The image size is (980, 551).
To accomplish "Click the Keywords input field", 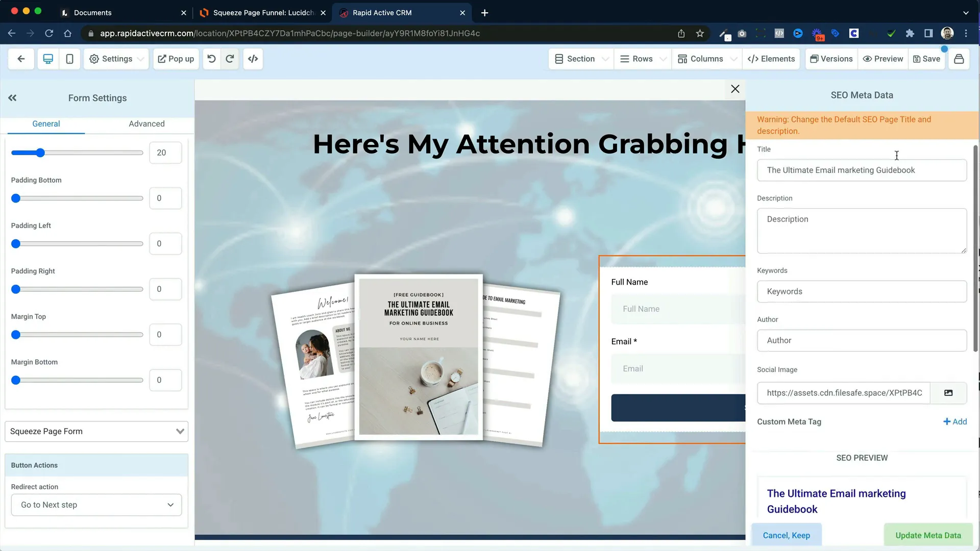I will [862, 291].
